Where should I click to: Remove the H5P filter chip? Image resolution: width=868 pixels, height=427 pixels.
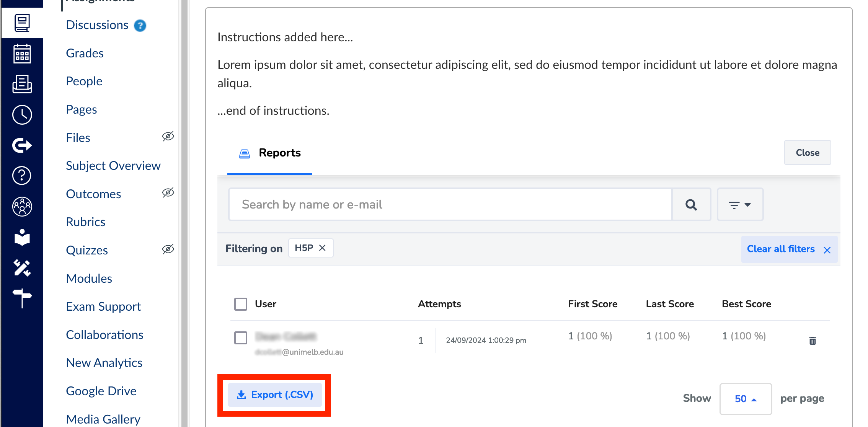323,248
